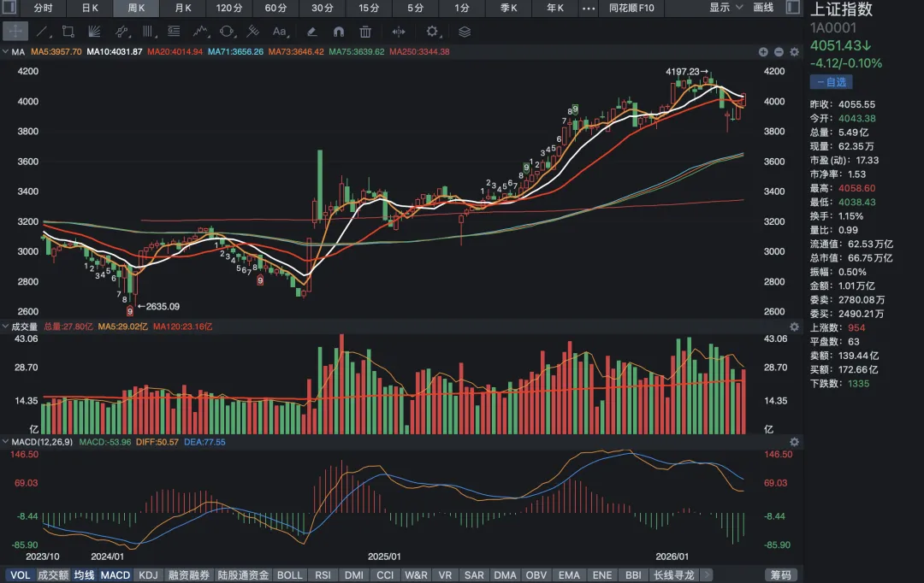Image resolution: width=924 pixels, height=583 pixels.
Task: Select the rectangle shape drawing tool
Action: (68, 32)
